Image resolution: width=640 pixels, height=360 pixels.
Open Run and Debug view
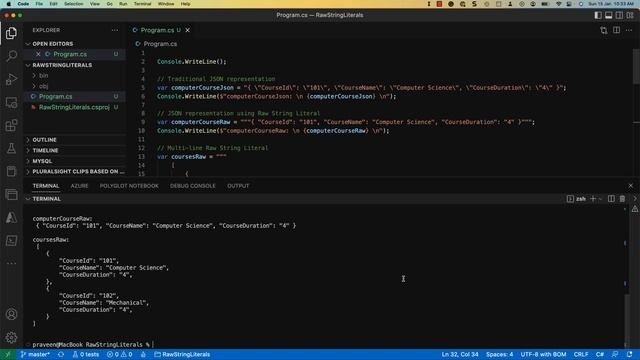[x=11, y=79]
